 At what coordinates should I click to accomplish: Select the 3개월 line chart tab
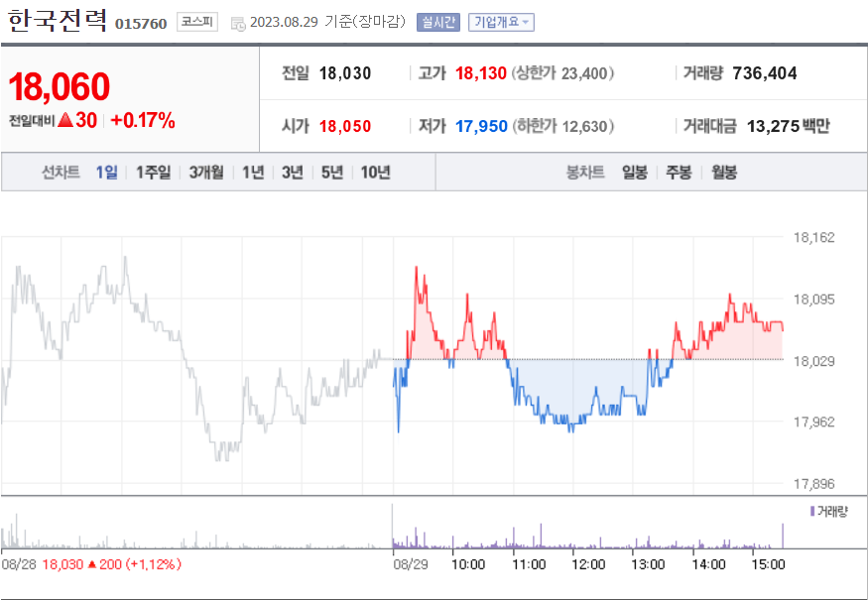206,173
